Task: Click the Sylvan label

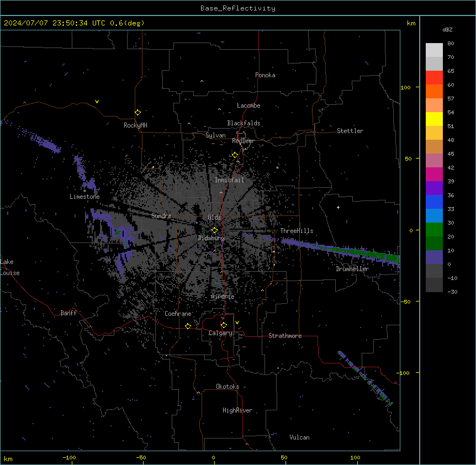Action: coord(215,135)
